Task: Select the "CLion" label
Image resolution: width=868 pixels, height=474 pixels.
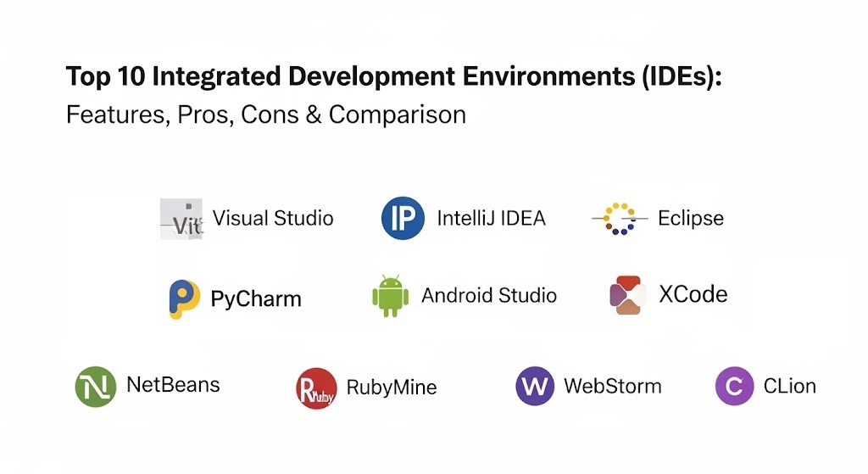Action: (x=790, y=386)
